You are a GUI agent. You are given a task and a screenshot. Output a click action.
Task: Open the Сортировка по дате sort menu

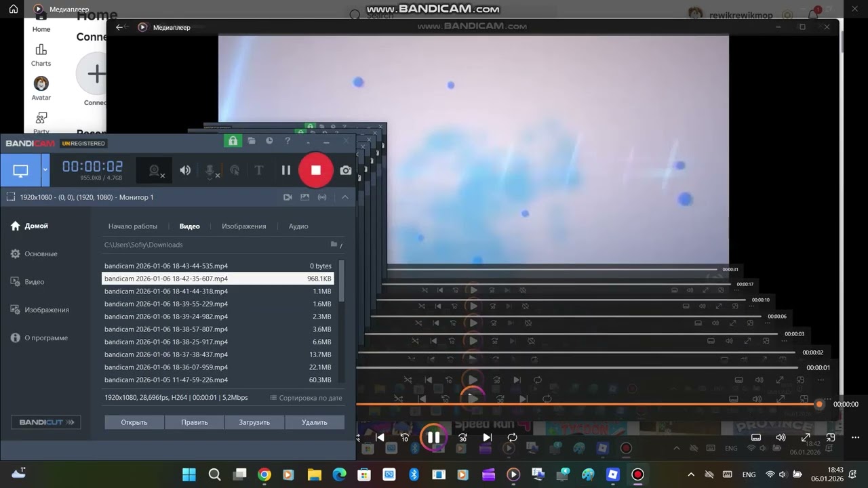[x=306, y=398]
